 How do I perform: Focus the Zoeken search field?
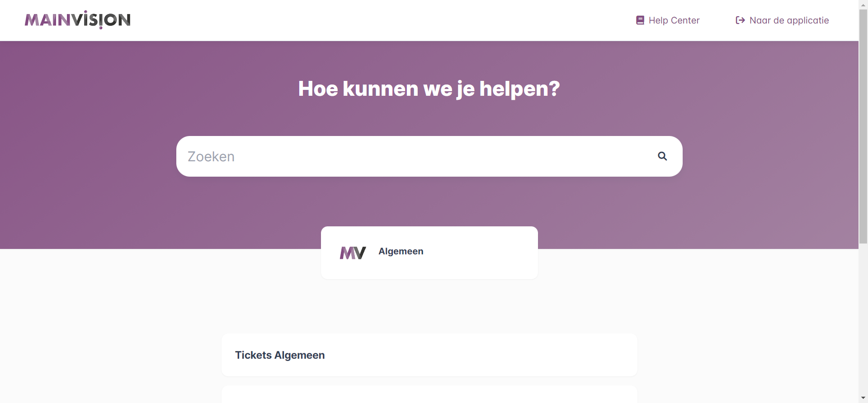click(x=416, y=156)
